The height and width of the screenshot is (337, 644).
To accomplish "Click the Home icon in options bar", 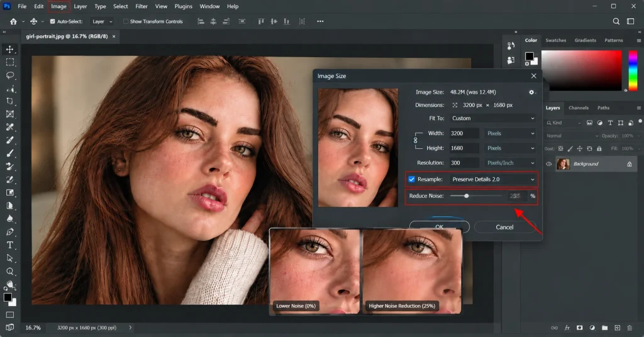I will pyautogui.click(x=13, y=21).
